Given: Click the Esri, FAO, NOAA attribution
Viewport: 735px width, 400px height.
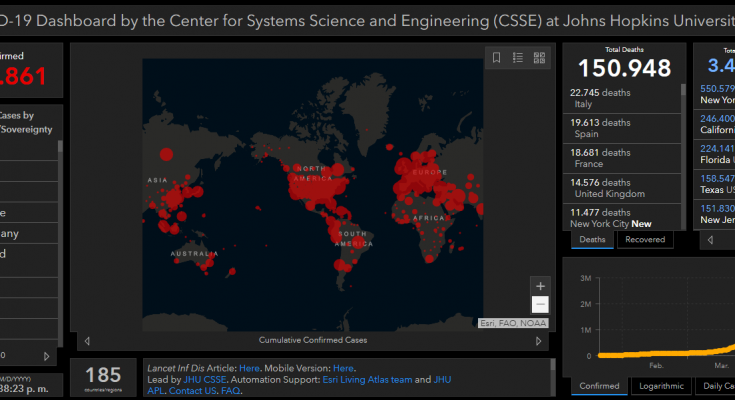Looking at the screenshot, I should tap(513, 323).
